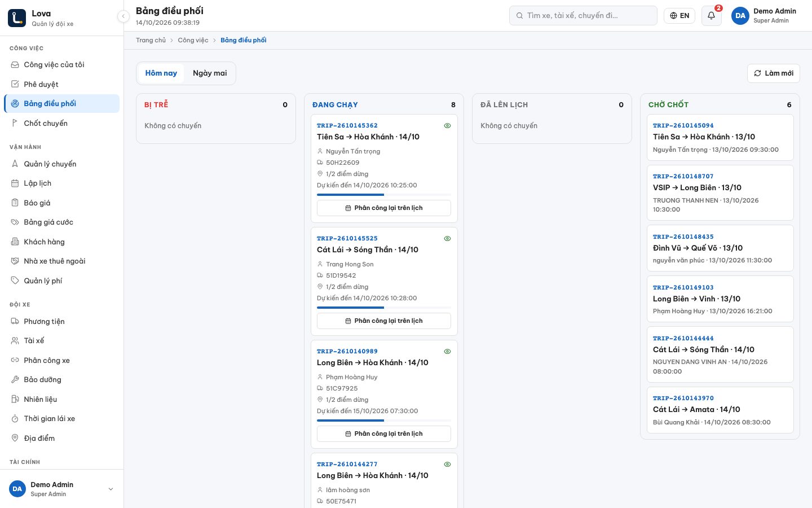Open TRIP-2610145094 card in Chờ chốt

point(720,137)
